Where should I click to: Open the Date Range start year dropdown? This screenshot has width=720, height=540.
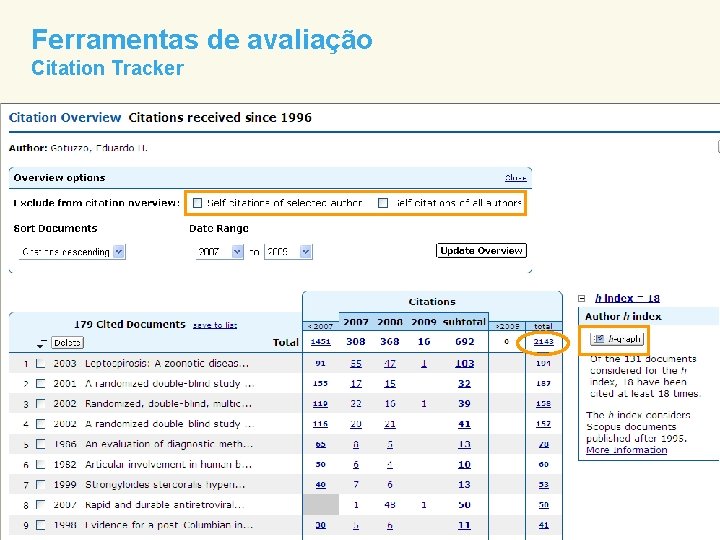[219, 252]
